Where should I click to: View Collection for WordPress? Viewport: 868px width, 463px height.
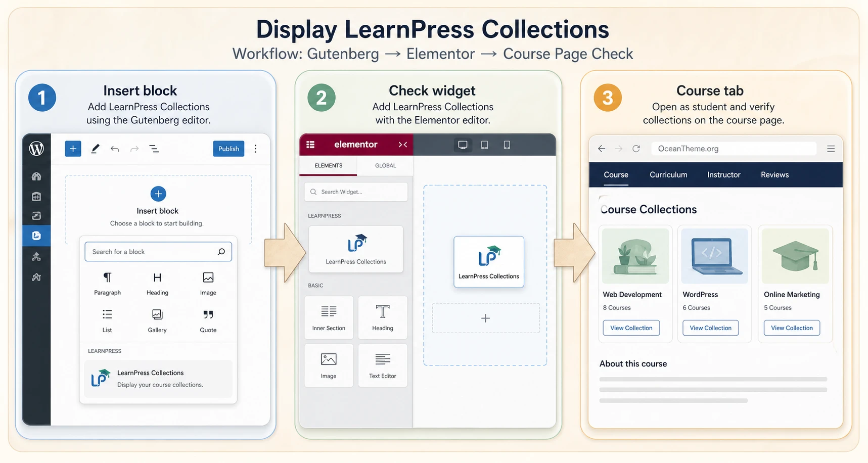pos(711,328)
